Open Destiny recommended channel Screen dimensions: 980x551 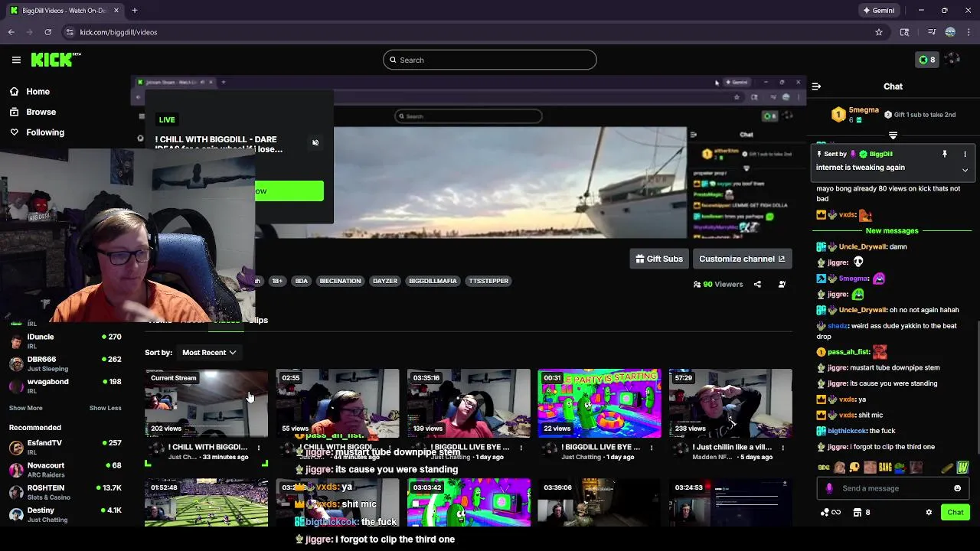pyautogui.click(x=65, y=514)
